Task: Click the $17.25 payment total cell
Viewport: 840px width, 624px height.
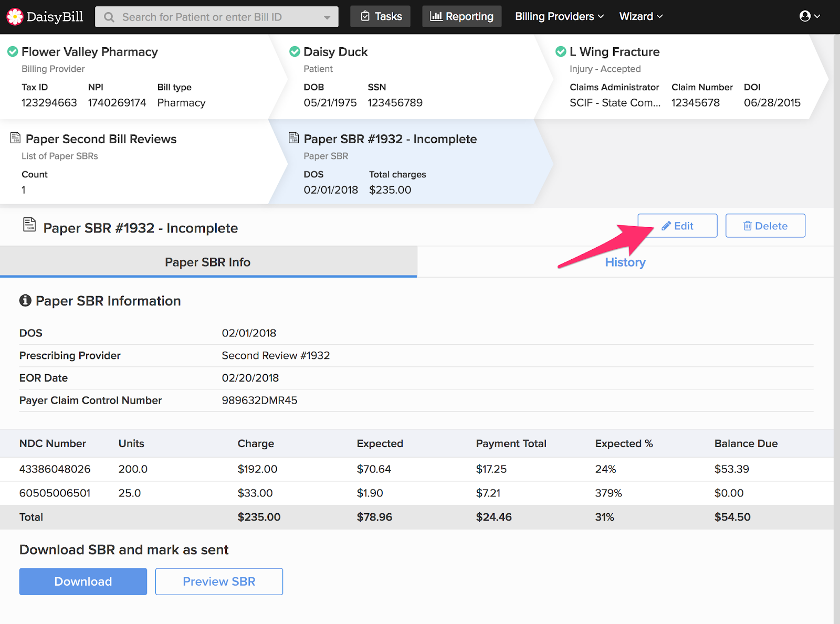Action: [491, 469]
